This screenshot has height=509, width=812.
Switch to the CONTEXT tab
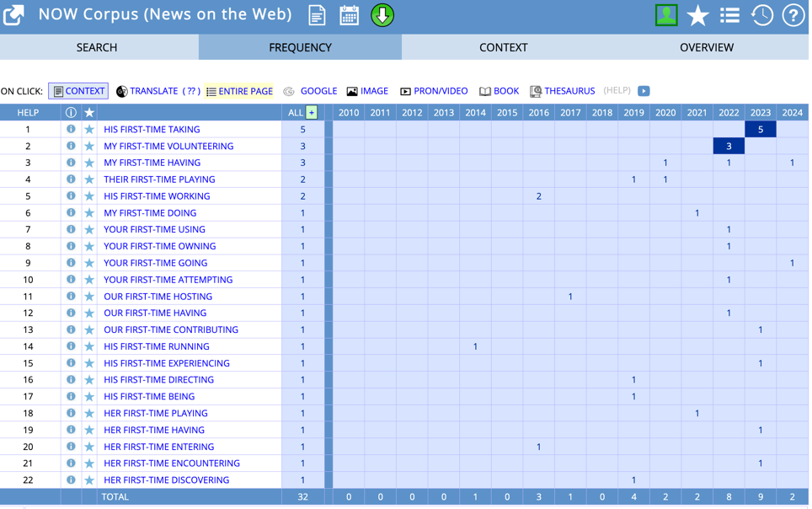pos(504,47)
